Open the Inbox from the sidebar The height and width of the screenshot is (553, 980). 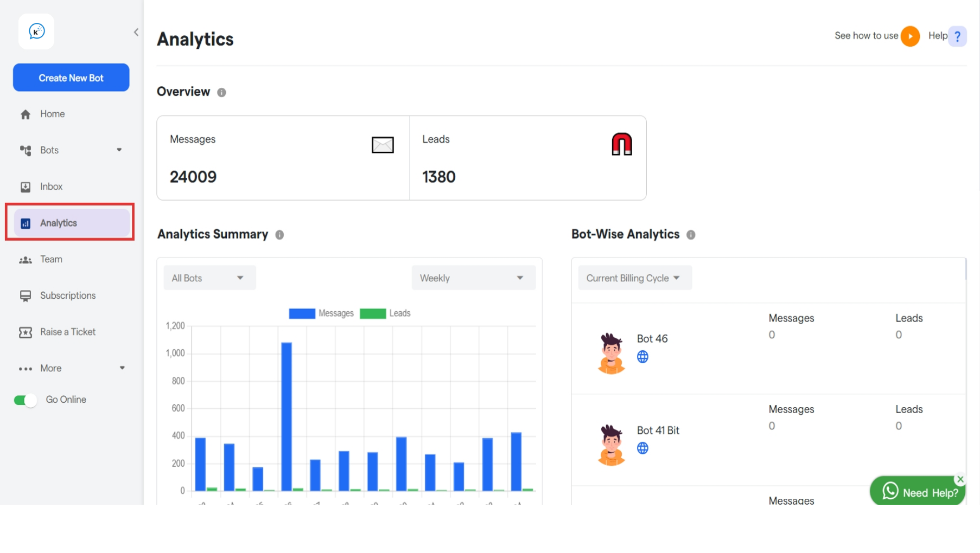click(52, 186)
